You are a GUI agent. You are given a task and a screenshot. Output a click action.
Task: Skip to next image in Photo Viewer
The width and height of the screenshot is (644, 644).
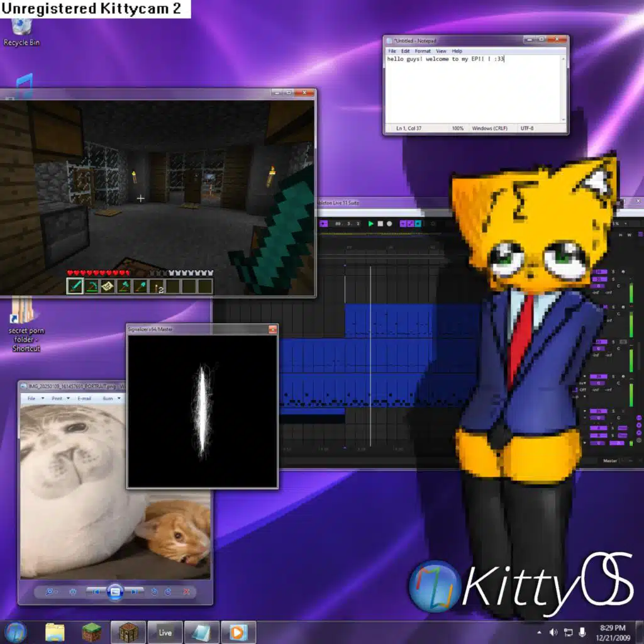(x=134, y=591)
